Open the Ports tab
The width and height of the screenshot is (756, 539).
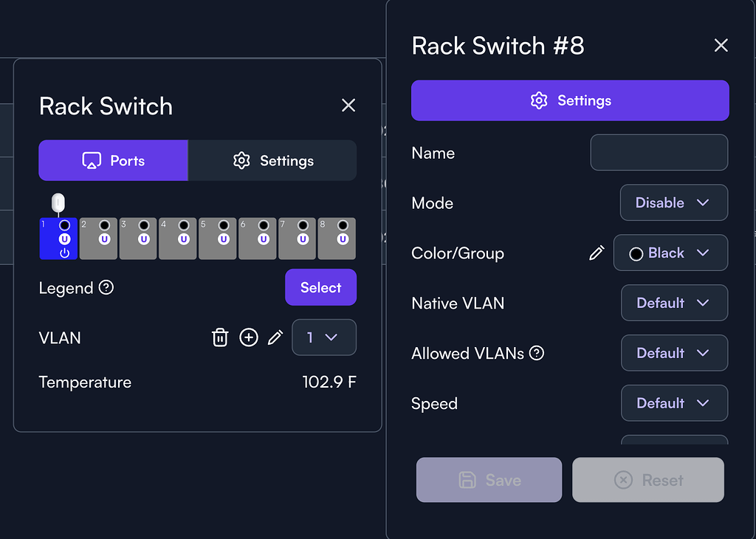(113, 160)
